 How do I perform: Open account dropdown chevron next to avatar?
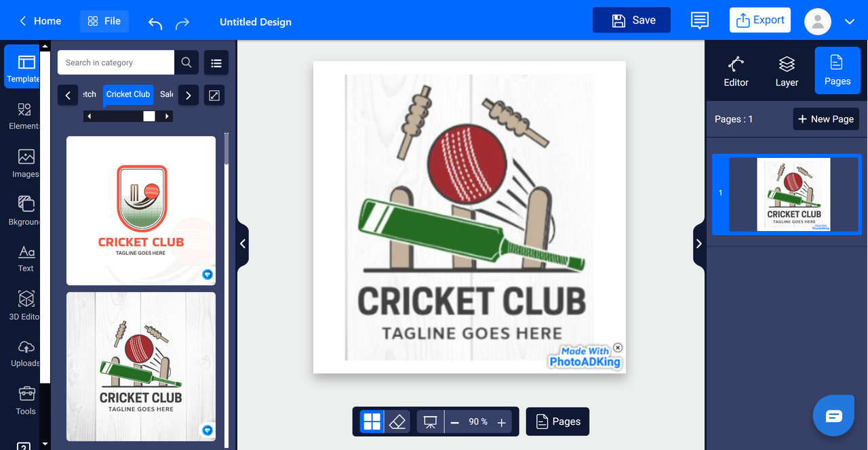pos(850,22)
